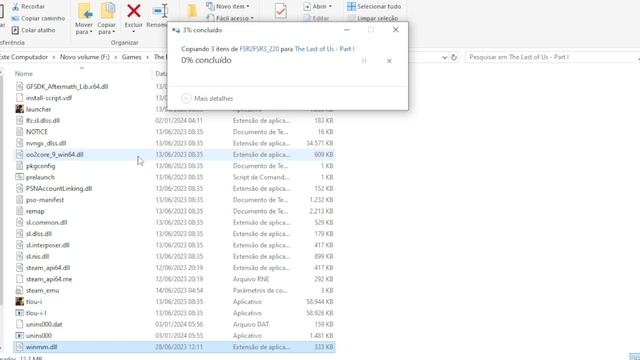This screenshot has height=360, width=640.
Task: Select the nvngx_dlss.dll file
Action: [x=46, y=143]
